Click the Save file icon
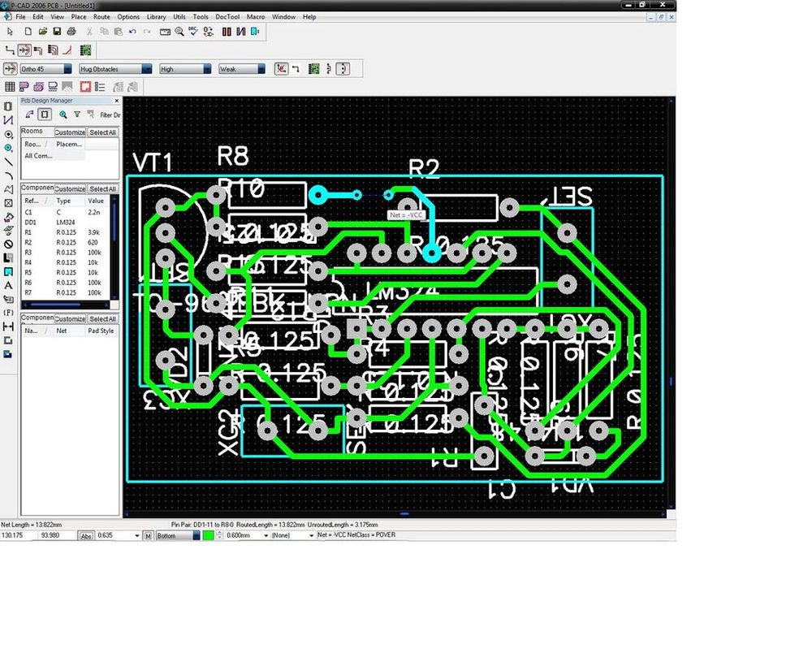 click(x=57, y=31)
